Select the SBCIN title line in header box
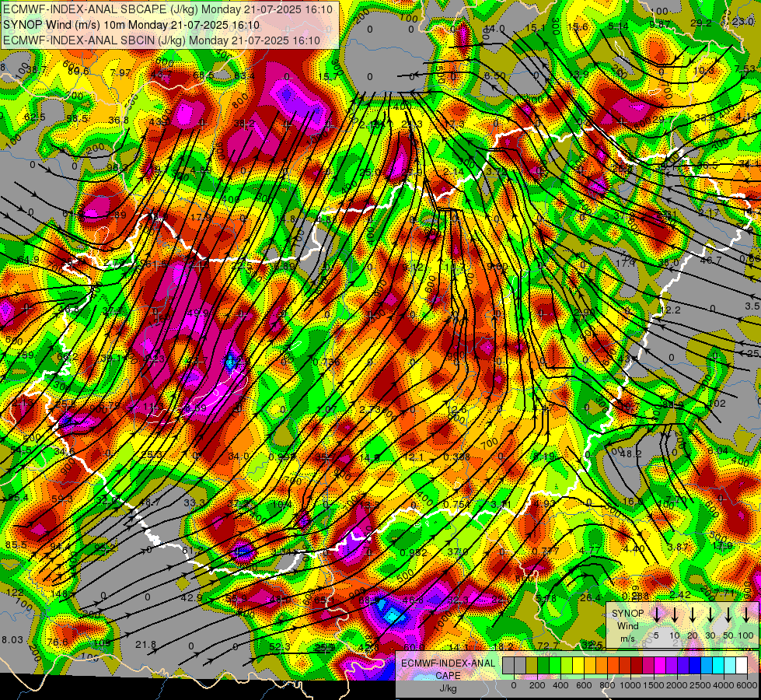This screenshot has width=761, height=700. tap(162, 40)
